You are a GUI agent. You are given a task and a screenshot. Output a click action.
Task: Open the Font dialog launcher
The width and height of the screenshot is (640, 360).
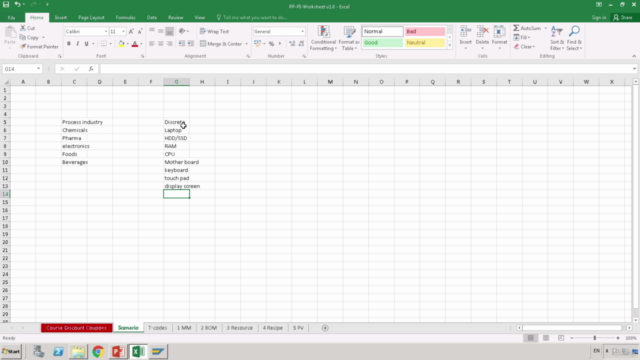[142, 56]
